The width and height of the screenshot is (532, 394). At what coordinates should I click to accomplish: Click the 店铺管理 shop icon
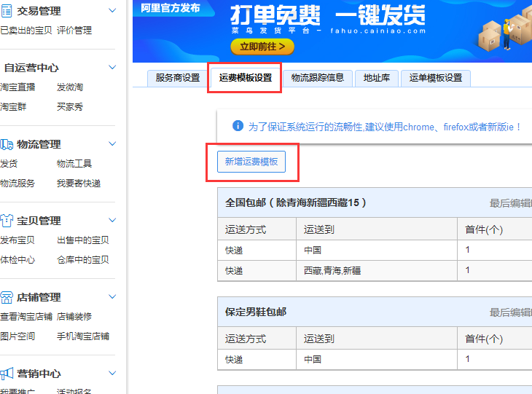click(7, 297)
